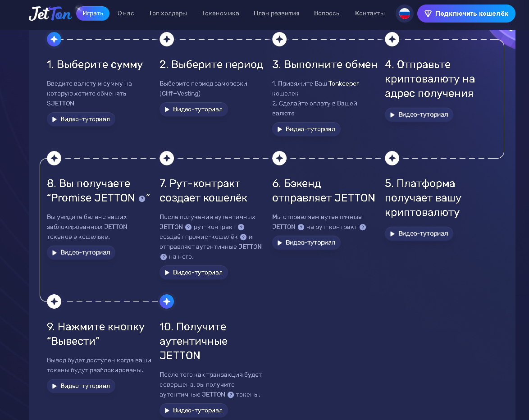Screen dimensions: 529x420
Task: Click the step 5 plus marker
Action: [392, 158]
